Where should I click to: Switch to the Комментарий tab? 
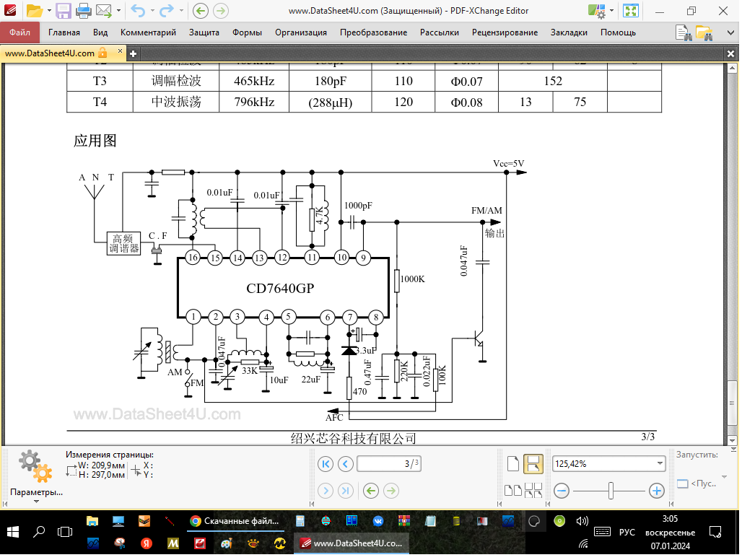click(x=148, y=32)
